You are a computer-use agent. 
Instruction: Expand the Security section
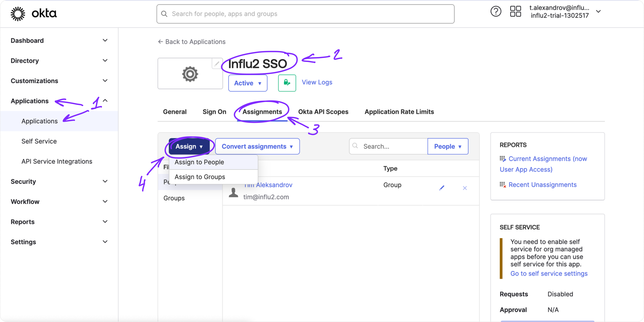105,181
